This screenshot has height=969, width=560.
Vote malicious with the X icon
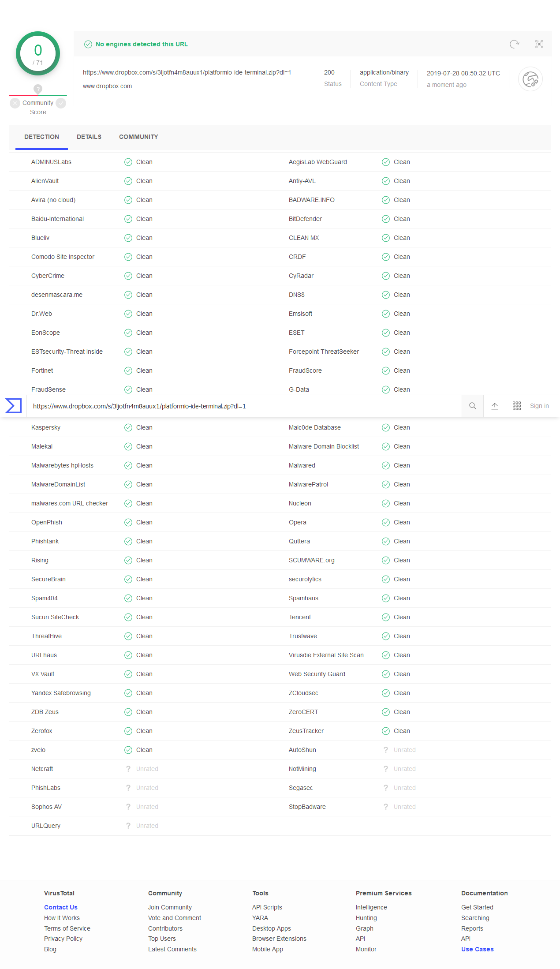(x=15, y=103)
